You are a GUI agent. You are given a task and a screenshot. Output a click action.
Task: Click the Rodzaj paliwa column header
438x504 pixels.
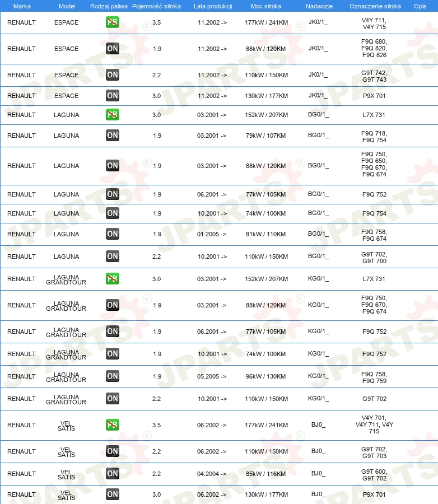109,6
